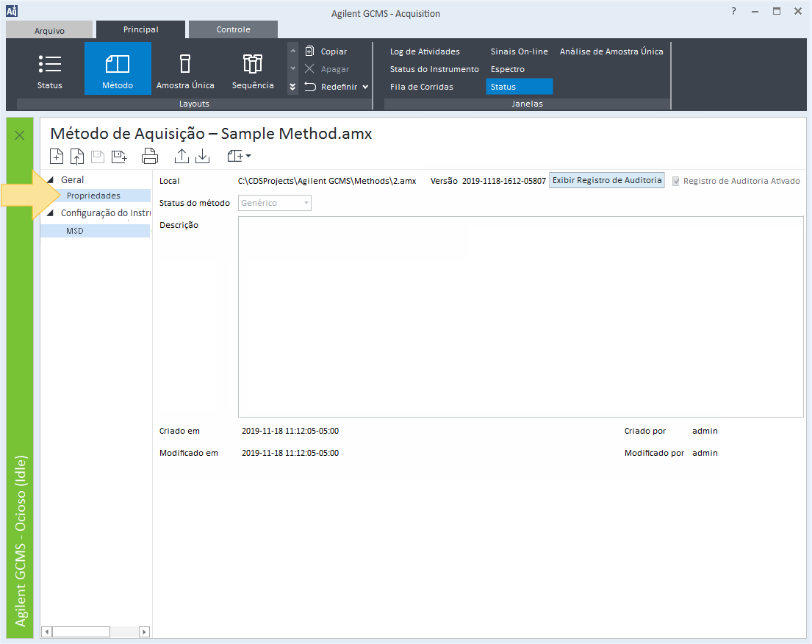Image resolution: width=812 pixels, height=644 pixels.
Task: Click the Save method floppy icon
Action: point(98,157)
